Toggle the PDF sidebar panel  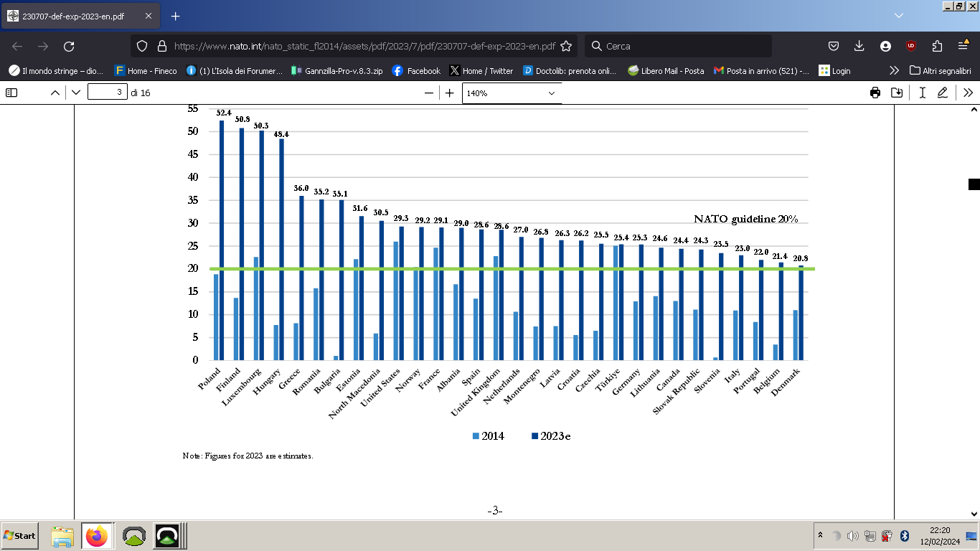(x=11, y=93)
